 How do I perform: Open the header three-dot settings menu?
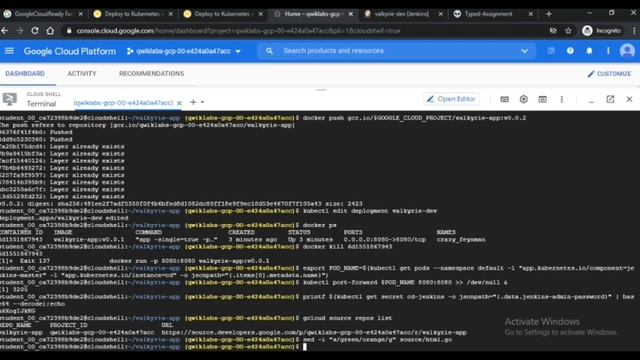pos(608,51)
